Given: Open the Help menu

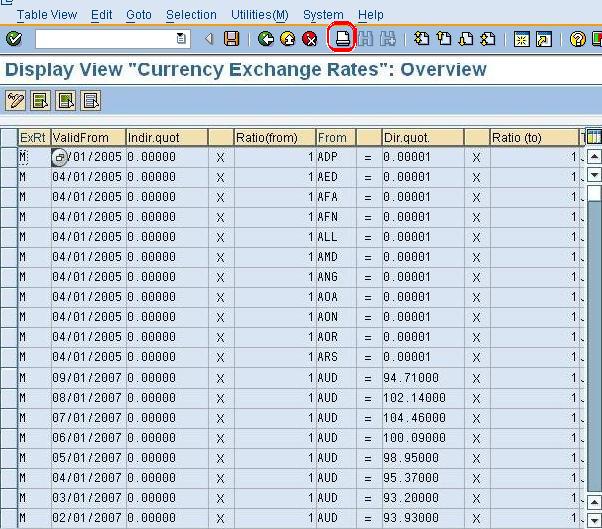Looking at the screenshot, I should click(x=370, y=15).
